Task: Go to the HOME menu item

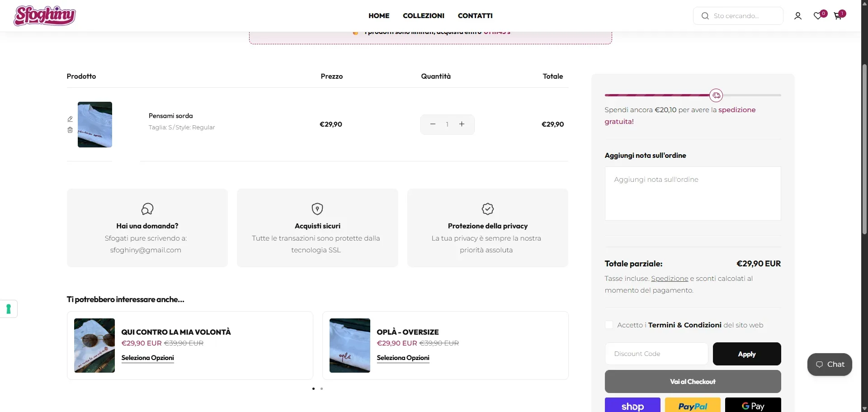Action: (379, 16)
